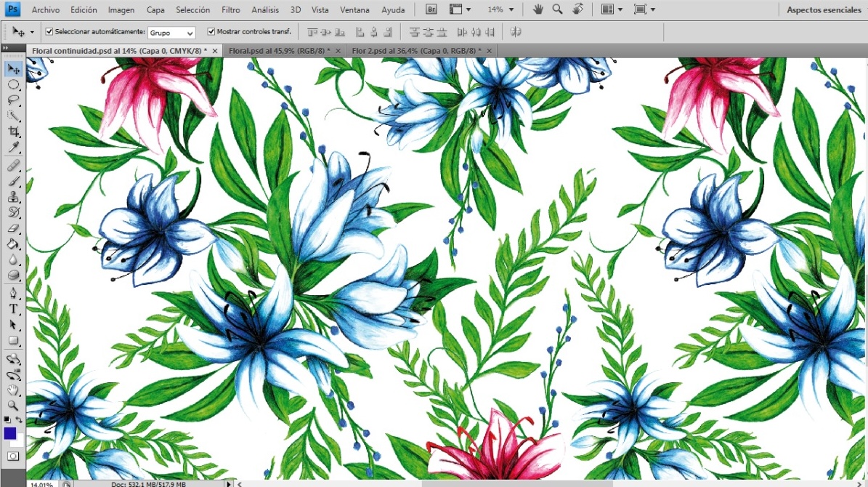868x487 pixels.
Task: Distribute top edges button
Action: coord(414,32)
